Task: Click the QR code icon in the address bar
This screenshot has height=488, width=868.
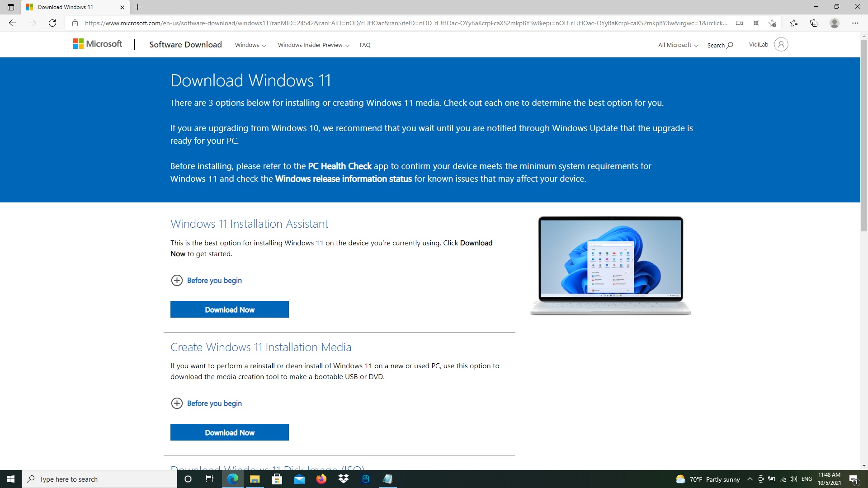Action: click(x=755, y=23)
